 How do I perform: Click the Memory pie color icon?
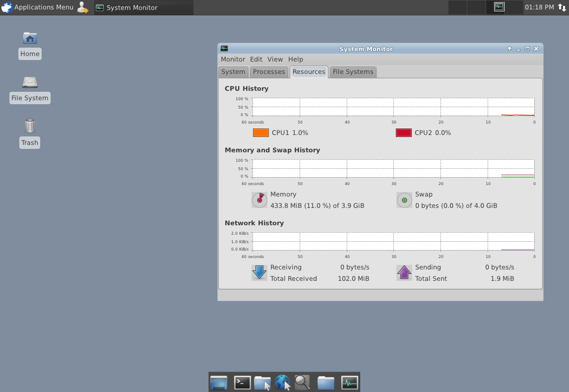(x=259, y=200)
